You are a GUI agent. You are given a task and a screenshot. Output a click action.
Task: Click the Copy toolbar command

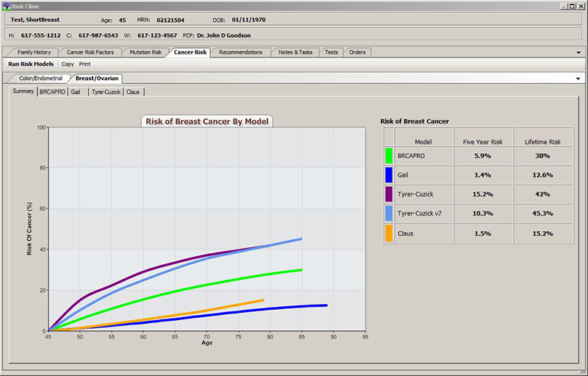pos(68,64)
